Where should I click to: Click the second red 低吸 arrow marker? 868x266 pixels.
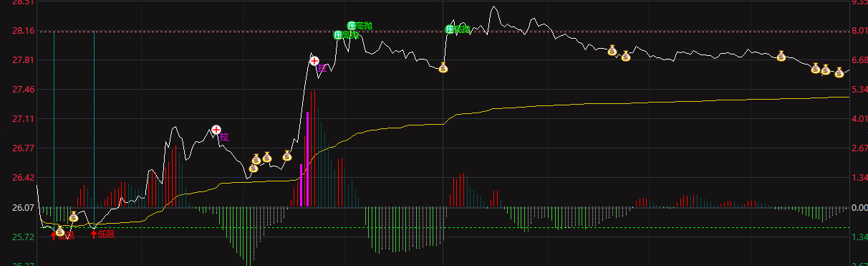[x=94, y=234]
